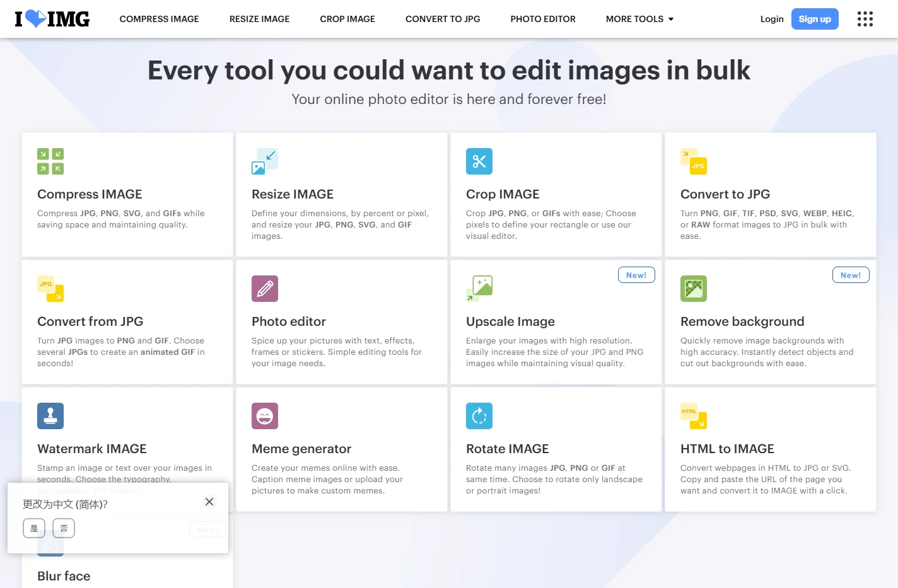
Task: Open the Photo editor card title
Action: click(x=289, y=321)
